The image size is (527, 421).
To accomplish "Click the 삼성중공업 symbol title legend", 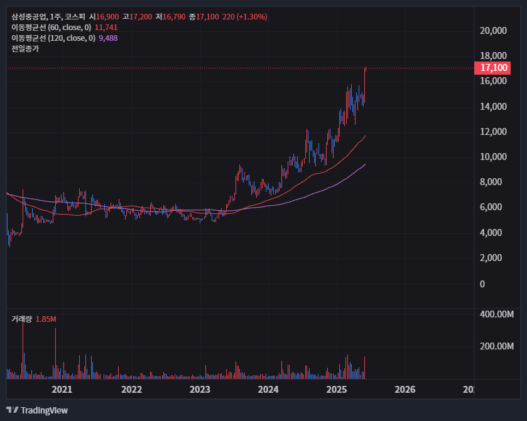I will coord(139,16).
